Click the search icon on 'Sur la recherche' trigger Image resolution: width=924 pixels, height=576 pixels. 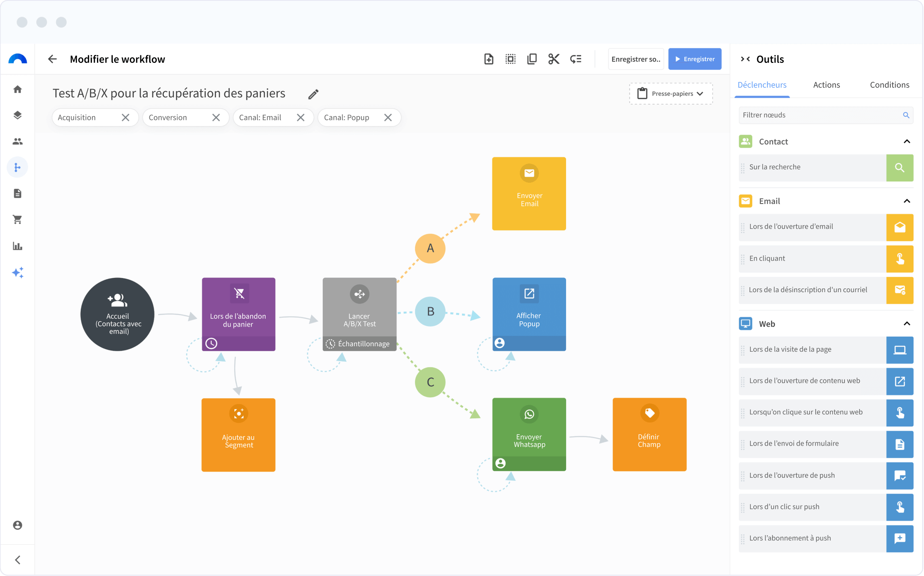900,168
